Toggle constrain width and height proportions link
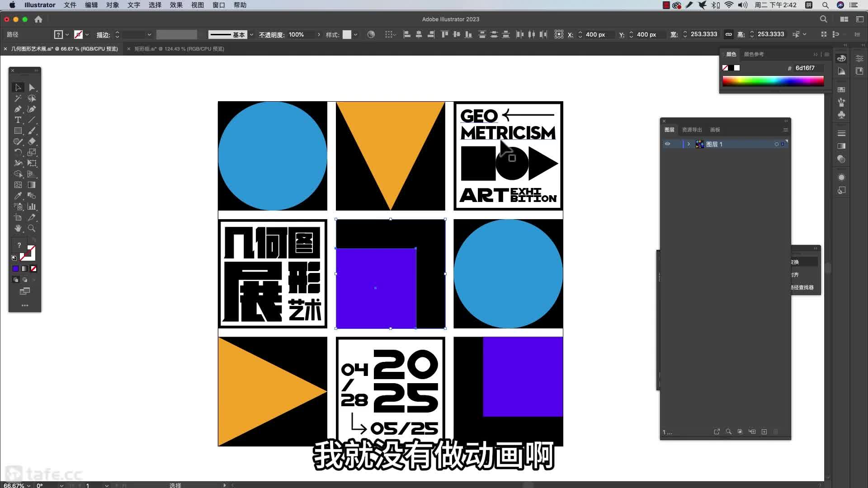Viewport: 868px width, 488px height. [728, 34]
